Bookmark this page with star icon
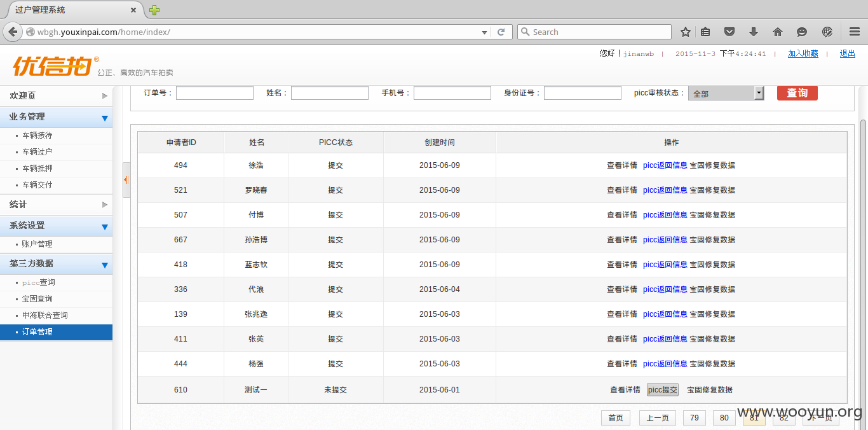Viewport: 868px width, 430px height. tap(686, 32)
